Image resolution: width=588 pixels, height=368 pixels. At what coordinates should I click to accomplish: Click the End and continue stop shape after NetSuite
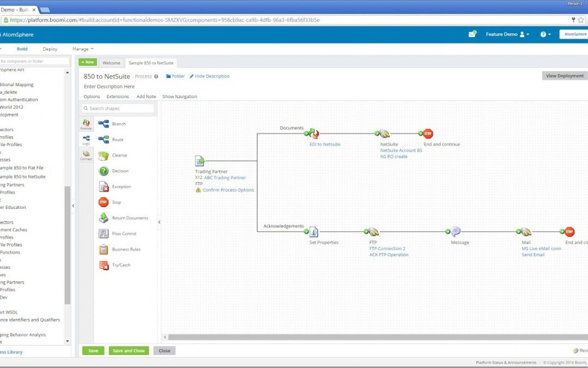[428, 134]
